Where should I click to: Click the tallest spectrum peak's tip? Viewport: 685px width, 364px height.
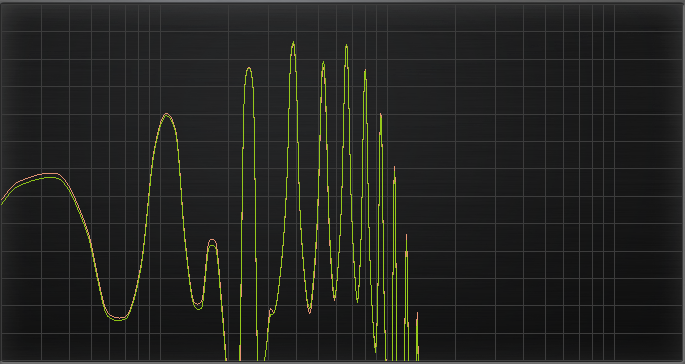click(293, 42)
